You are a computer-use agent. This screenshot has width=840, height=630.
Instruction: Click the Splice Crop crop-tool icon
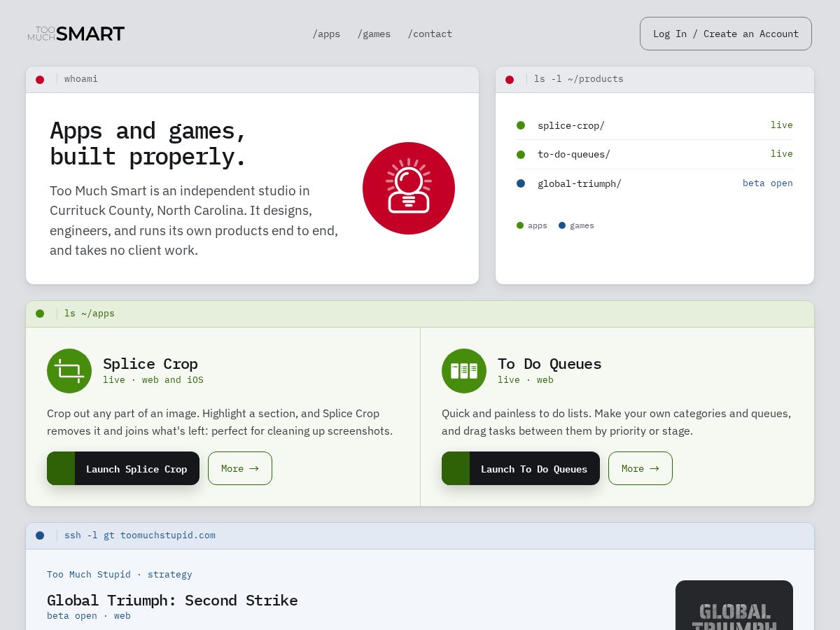coord(69,371)
